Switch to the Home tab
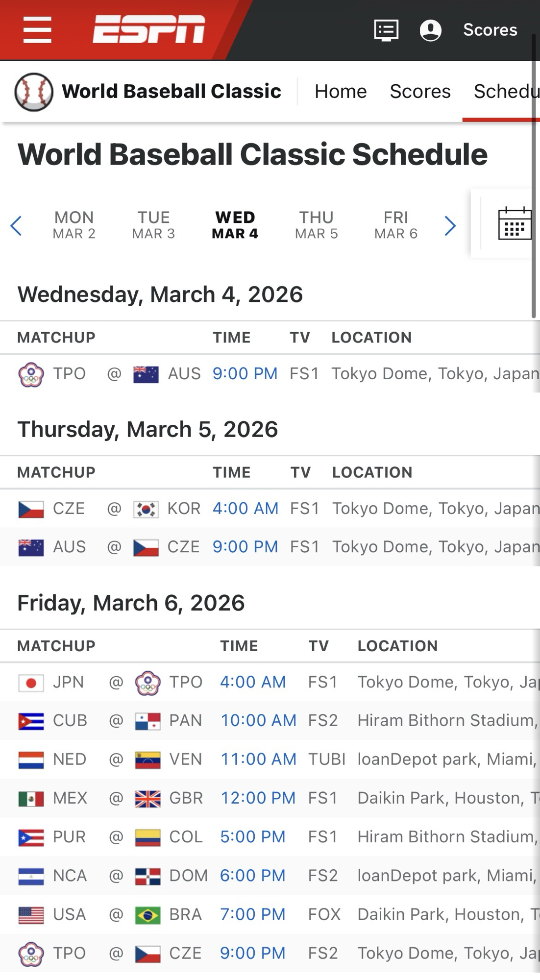Viewport: 540px width, 980px height. (341, 92)
